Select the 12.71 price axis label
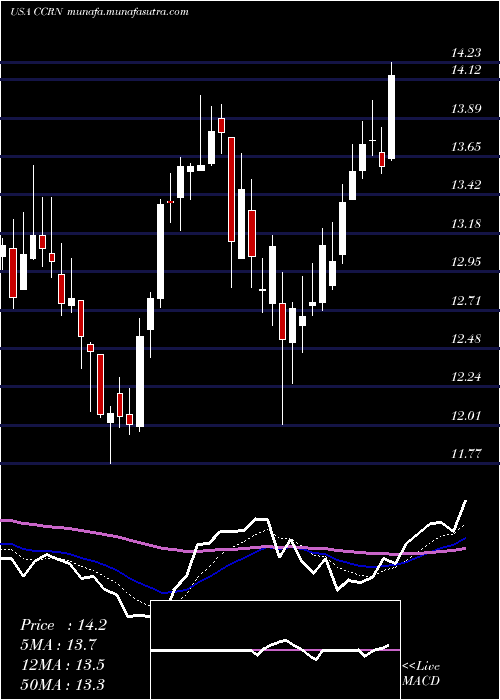Screen dimensions: 500x700 coord(466,300)
